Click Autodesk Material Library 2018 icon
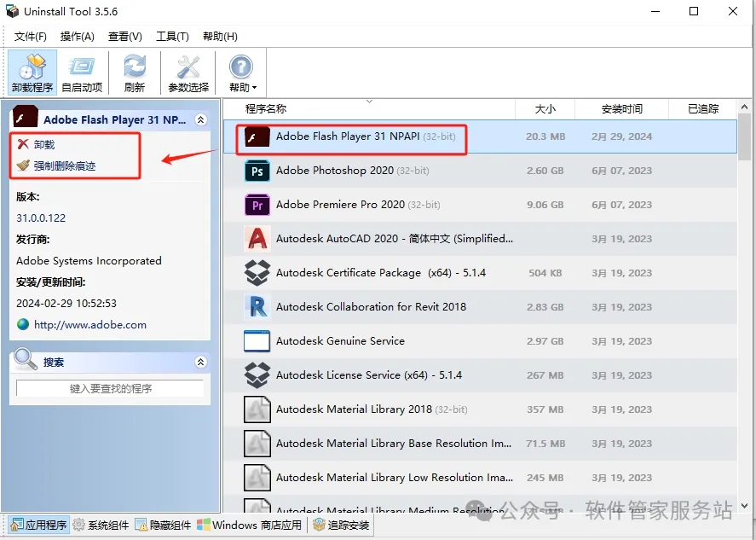Viewport: 756px width, 540px height. coord(257,409)
